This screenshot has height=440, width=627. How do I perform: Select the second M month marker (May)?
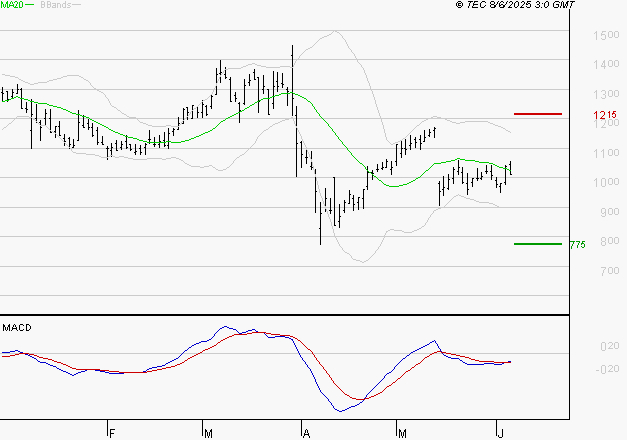point(402,433)
